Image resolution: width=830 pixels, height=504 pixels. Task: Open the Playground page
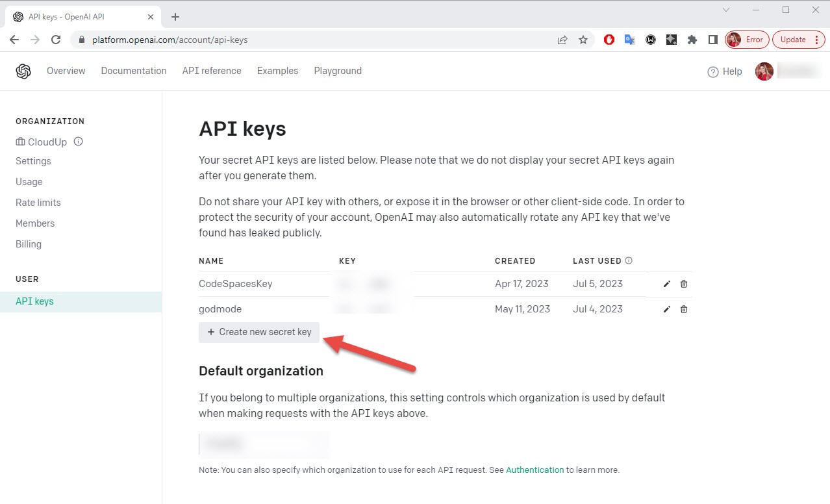tap(338, 71)
